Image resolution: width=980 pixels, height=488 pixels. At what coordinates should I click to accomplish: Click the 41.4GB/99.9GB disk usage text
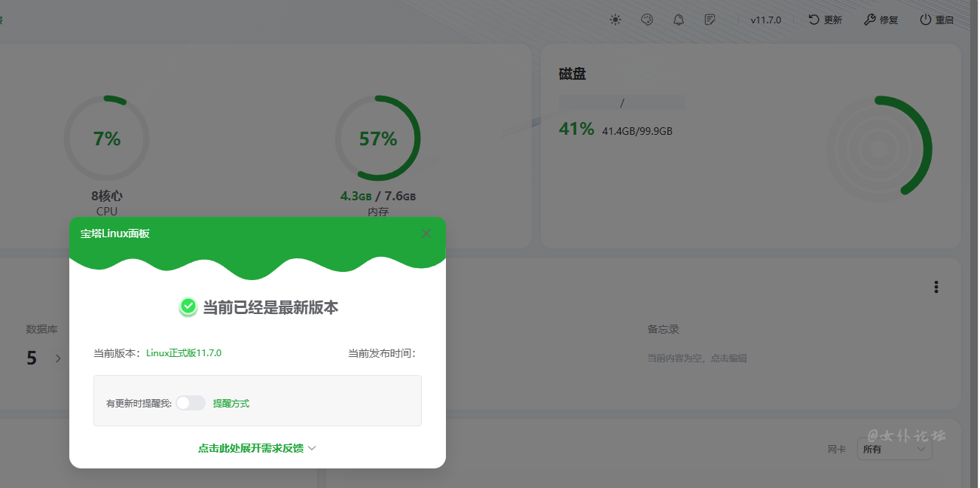(637, 131)
